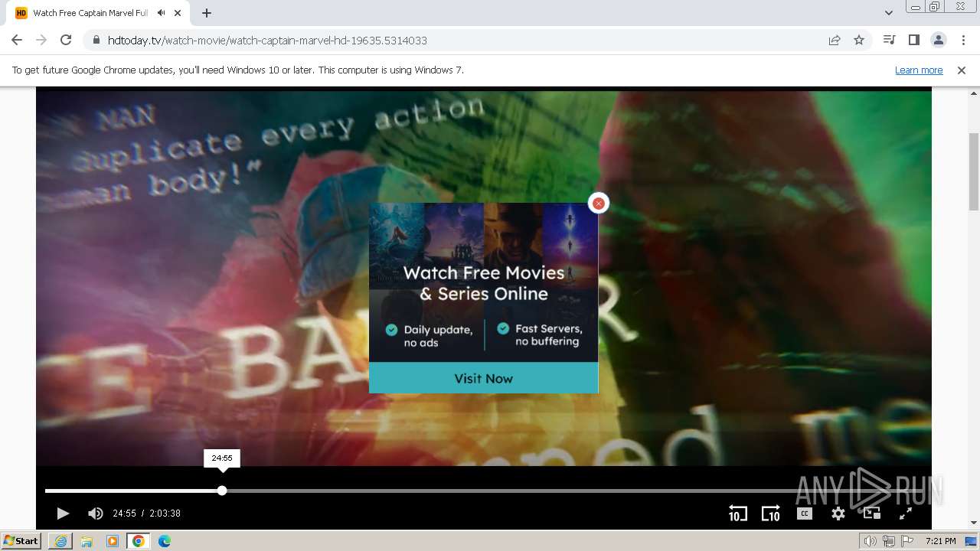Go forward in the browser
The width and height of the screenshot is (980, 551).
pos(41,40)
